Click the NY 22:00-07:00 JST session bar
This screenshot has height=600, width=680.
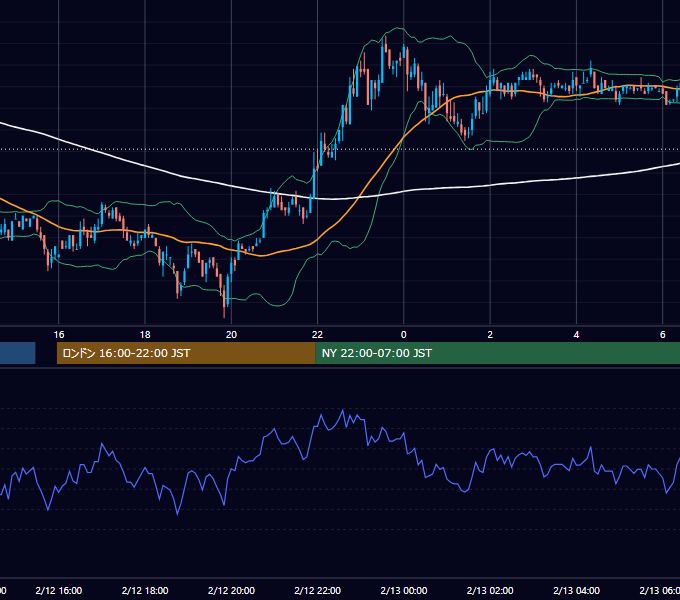tap(498, 353)
